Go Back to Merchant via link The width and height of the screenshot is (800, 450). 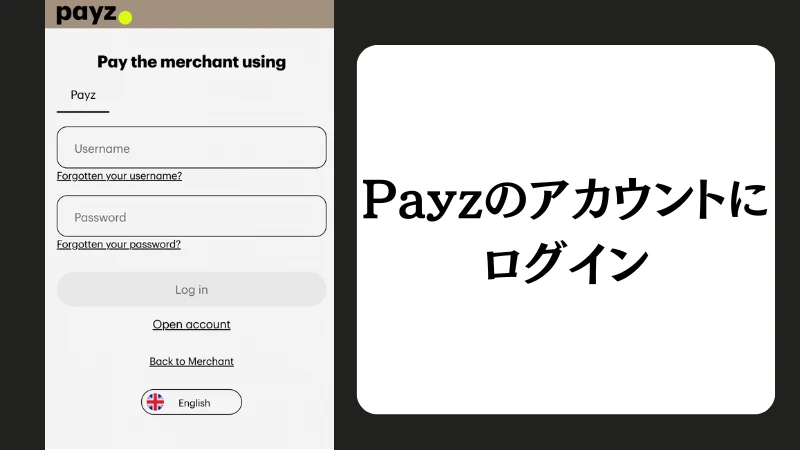pyautogui.click(x=191, y=361)
